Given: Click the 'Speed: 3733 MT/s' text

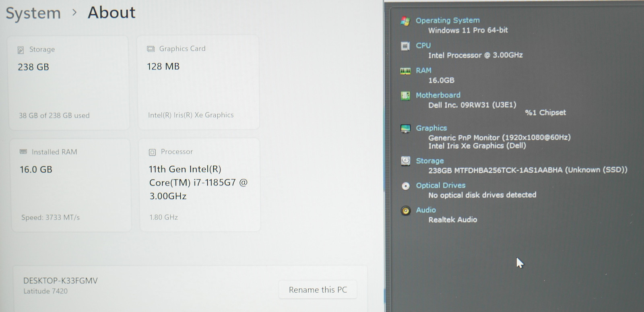Looking at the screenshot, I should [x=51, y=217].
